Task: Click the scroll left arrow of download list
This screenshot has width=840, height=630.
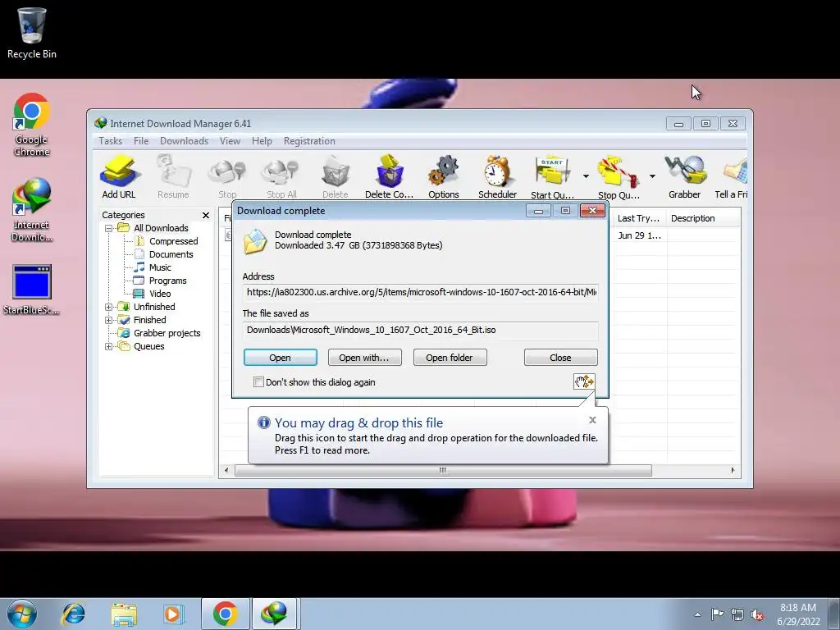Action: [226, 470]
